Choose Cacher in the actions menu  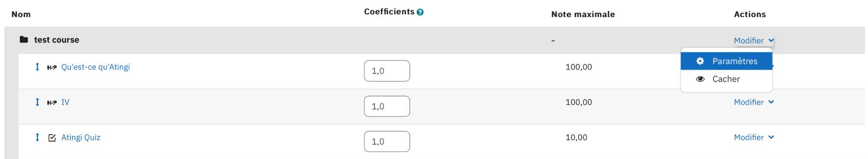point(727,79)
